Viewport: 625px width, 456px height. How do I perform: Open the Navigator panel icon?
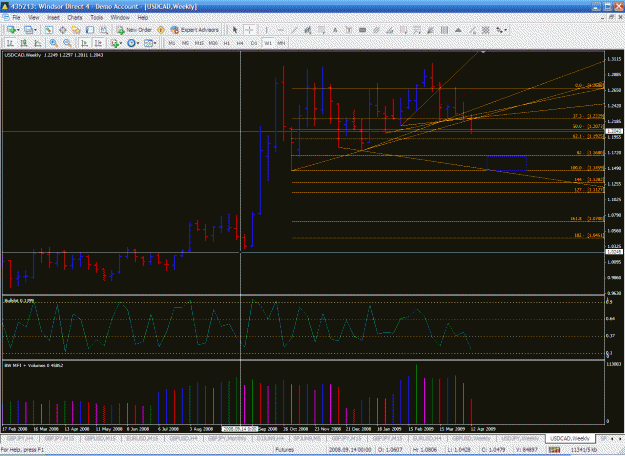click(x=76, y=30)
